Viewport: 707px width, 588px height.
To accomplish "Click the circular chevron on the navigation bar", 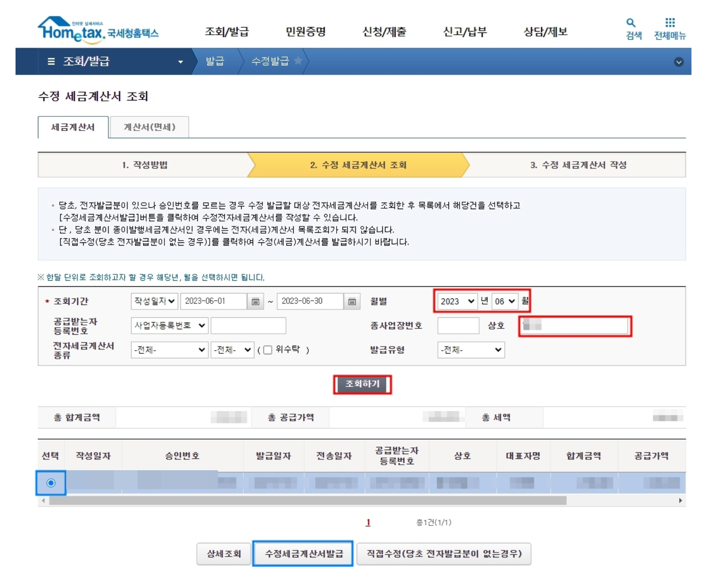I will [679, 61].
